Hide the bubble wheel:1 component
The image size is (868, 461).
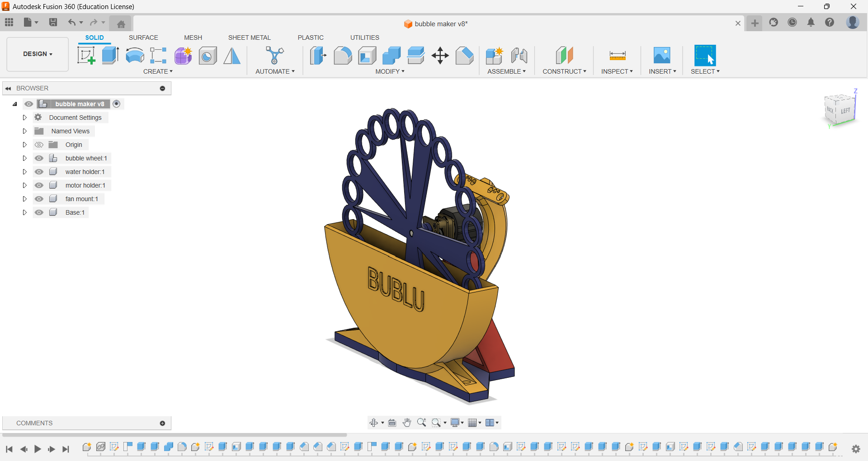point(39,158)
